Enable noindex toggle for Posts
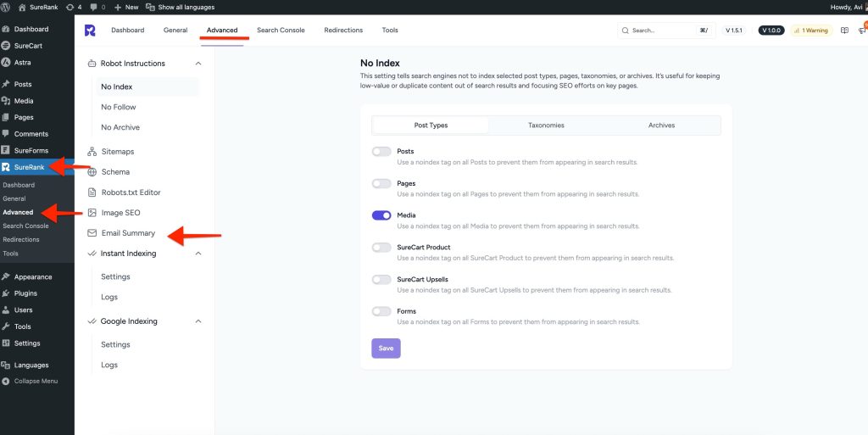The image size is (868, 435). pos(381,152)
